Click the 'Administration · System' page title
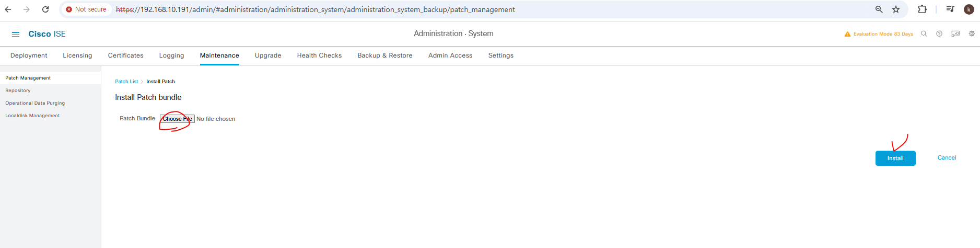 (453, 33)
